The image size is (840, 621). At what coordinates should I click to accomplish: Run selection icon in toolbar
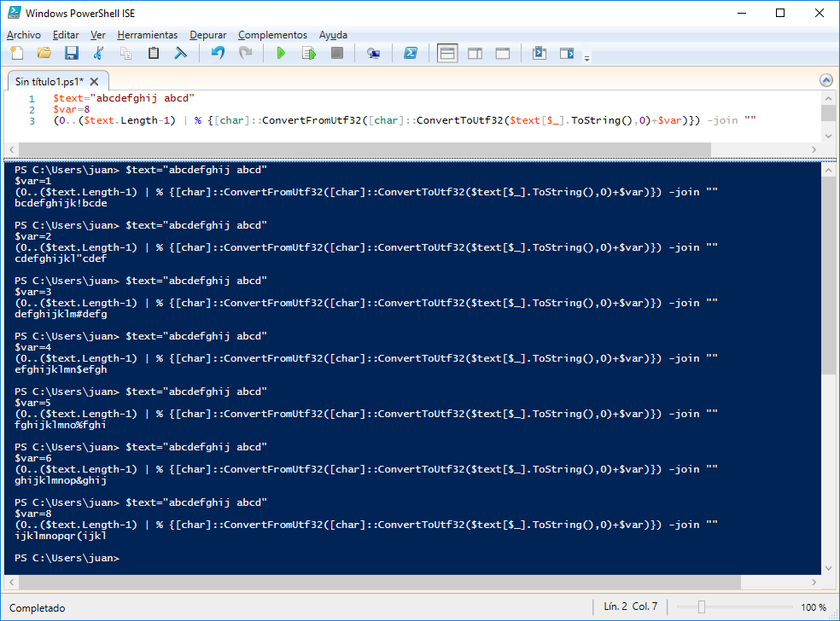[308, 54]
